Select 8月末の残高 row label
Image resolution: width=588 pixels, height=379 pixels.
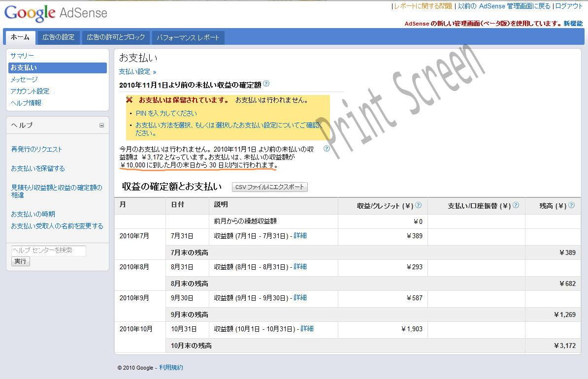(x=190, y=284)
